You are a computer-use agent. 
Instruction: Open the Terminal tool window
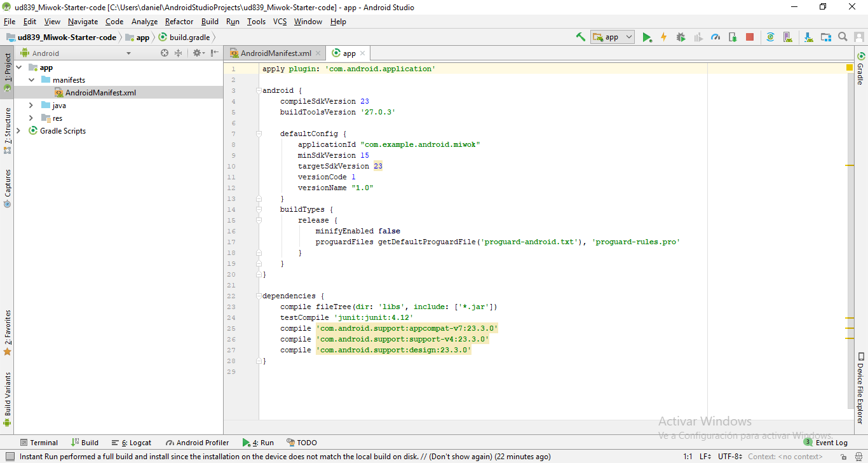point(39,443)
